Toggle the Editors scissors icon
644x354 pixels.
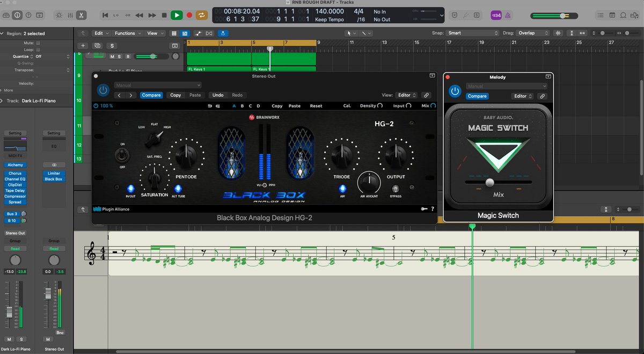click(x=80, y=15)
